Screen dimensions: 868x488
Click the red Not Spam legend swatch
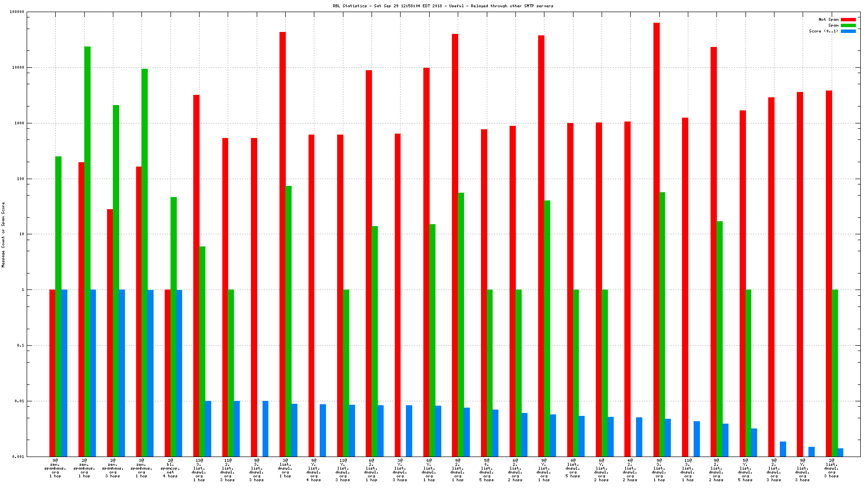coord(848,19)
